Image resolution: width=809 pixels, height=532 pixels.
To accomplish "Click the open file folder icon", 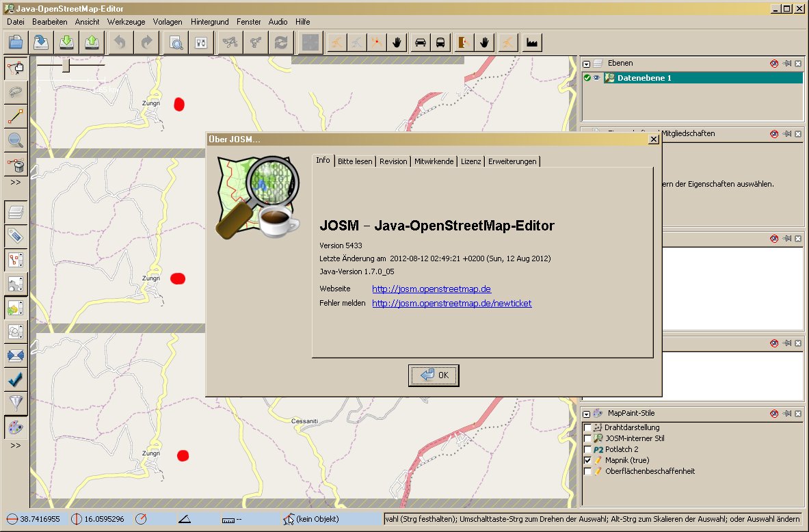I will click(x=16, y=42).
